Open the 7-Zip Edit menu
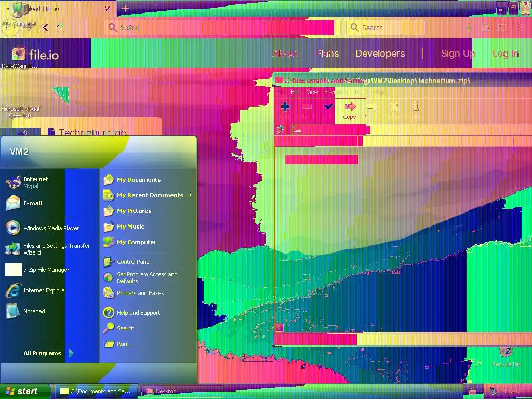The height and width of the screenshot is (399, 532). point(296,92)
